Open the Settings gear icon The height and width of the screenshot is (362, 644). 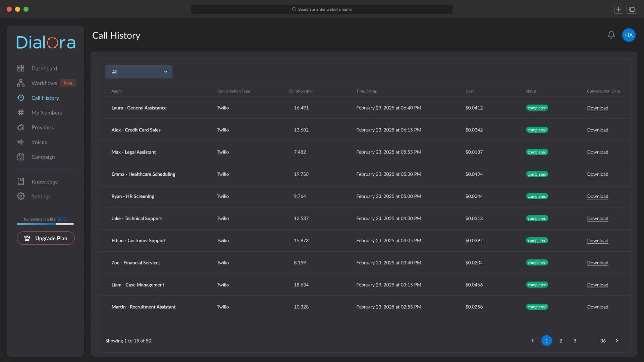tap(21, 196)
